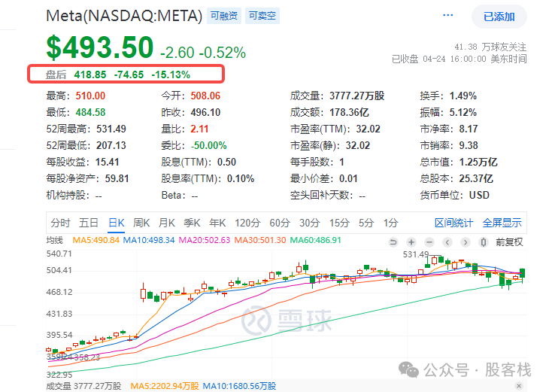
Task: Select the 年K chart tab
Action: click(217, 223)
